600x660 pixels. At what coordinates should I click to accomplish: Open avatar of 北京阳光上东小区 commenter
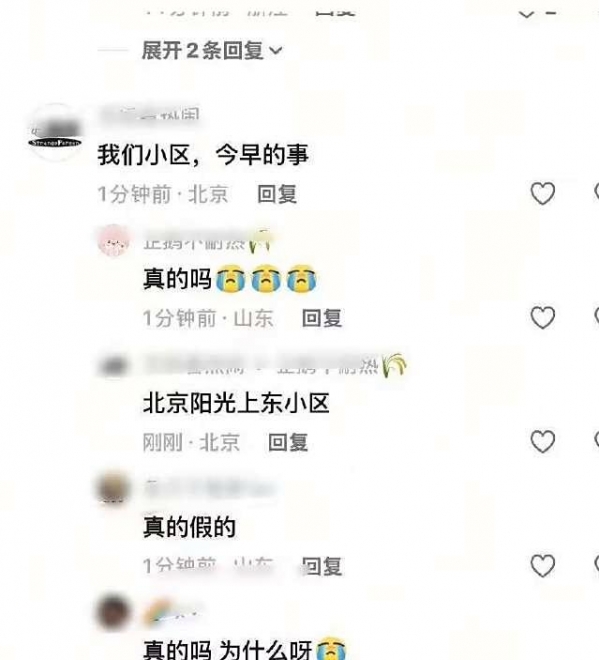[113, 365]
